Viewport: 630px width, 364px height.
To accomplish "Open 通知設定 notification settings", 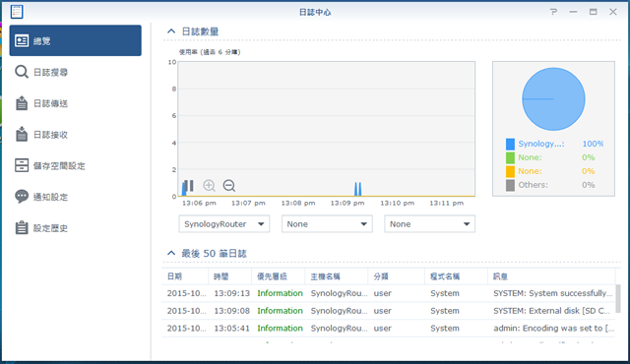I will point(76,197).
